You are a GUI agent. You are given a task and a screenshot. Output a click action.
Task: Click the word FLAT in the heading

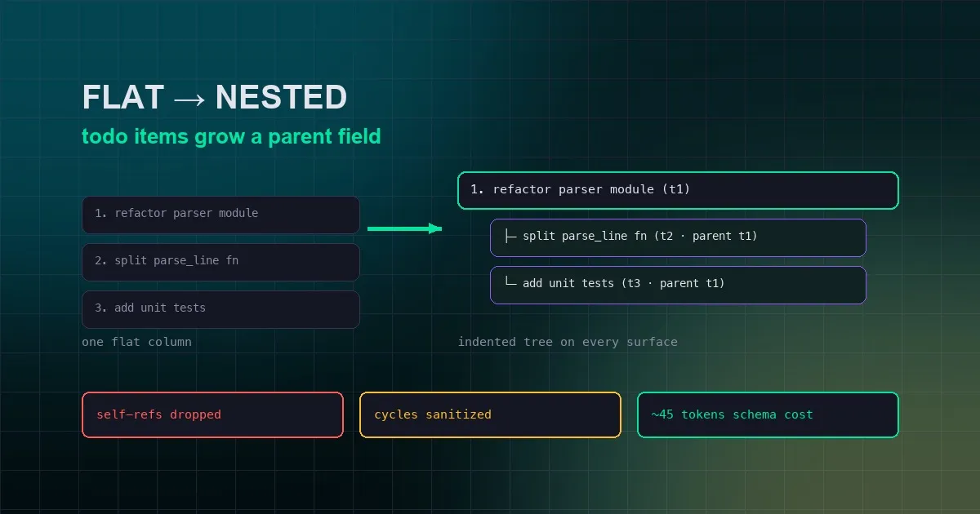click(123, 98)
